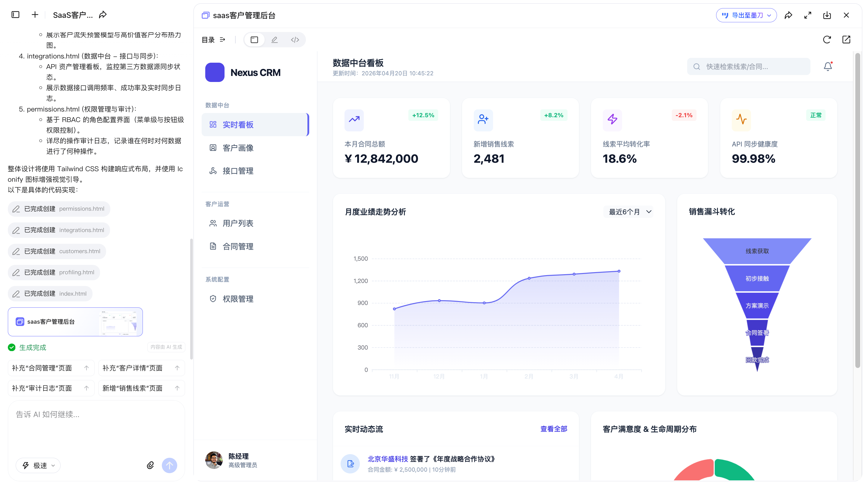Switch to edit mode pencil toggle
Viewport: 868px width, 487px height.
point(274,40)
